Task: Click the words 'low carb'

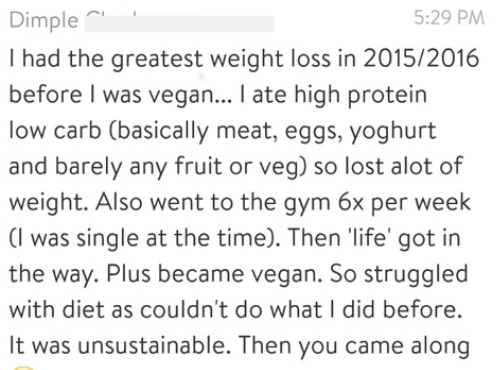Action: tap(55, 130)
